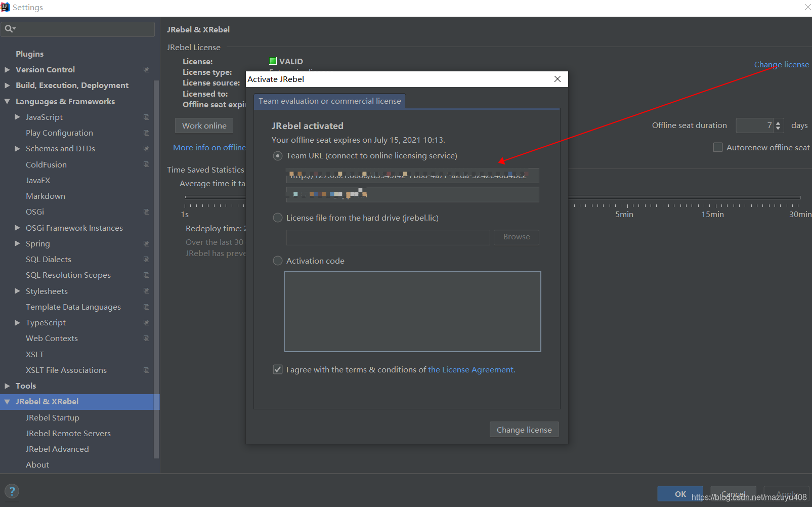Click the project-level icon next to Version Control

tap(146, 69)
